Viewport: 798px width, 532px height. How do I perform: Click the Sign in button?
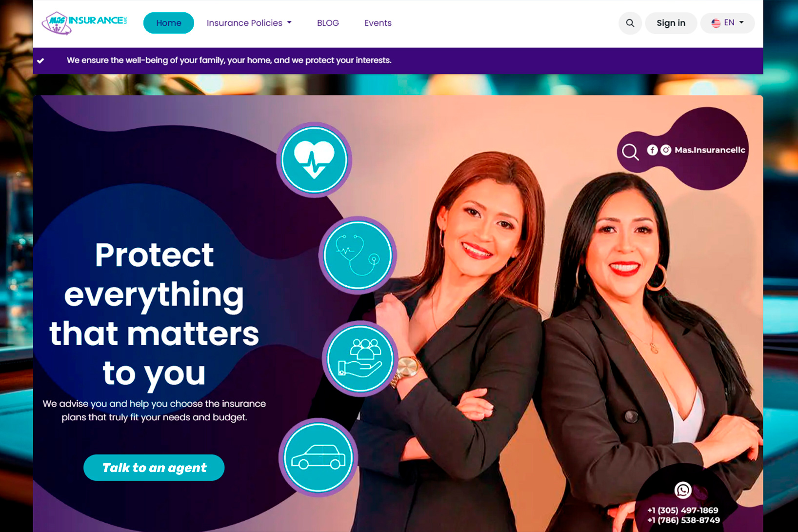(x=671, y=23)
